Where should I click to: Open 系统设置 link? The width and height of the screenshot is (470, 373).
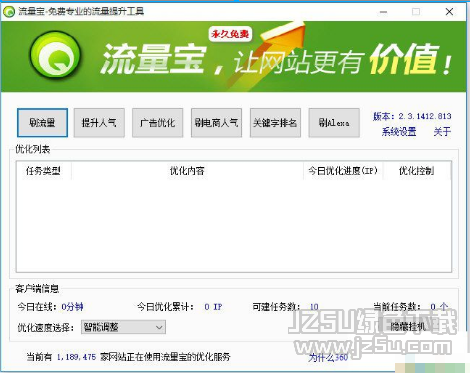click(399, 132)
